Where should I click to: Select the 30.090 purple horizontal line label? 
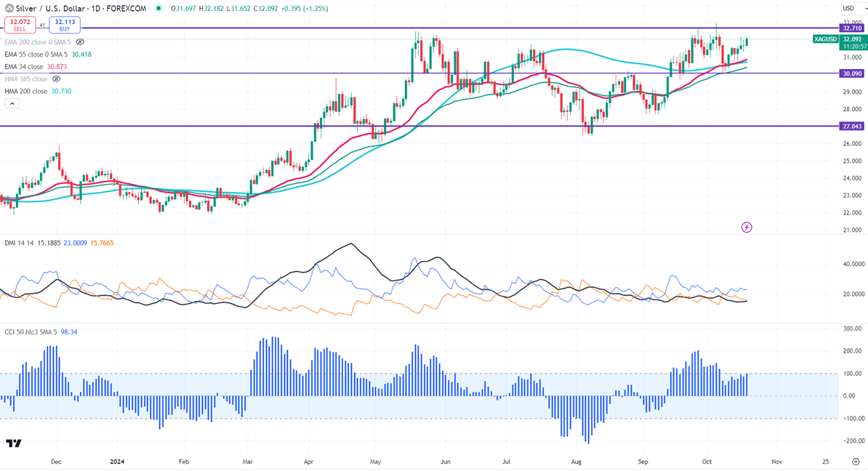[853, 73]
